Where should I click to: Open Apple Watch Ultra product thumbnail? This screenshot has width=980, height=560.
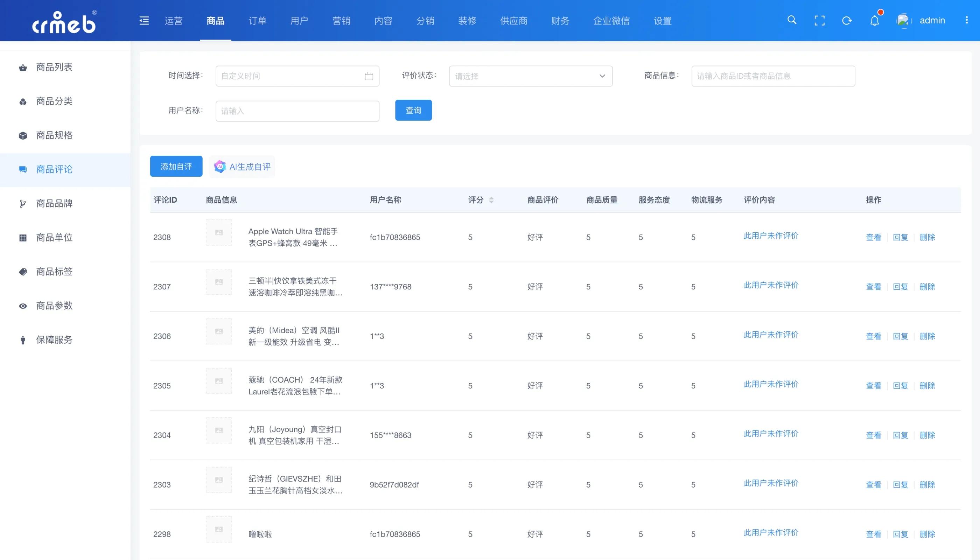[x=219, y=232]
